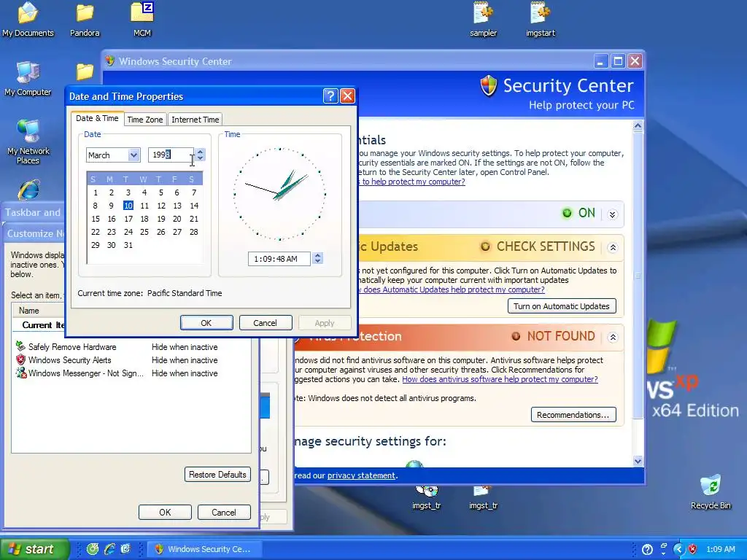Increase the year with the up spinner
This screenshot has width=747, height=560.
coord(200,152)
